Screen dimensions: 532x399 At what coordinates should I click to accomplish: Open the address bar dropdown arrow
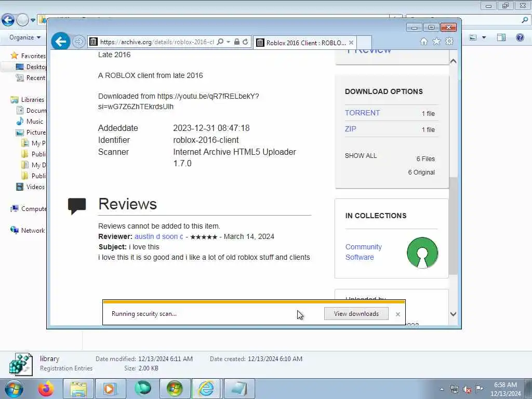point(229,42)
